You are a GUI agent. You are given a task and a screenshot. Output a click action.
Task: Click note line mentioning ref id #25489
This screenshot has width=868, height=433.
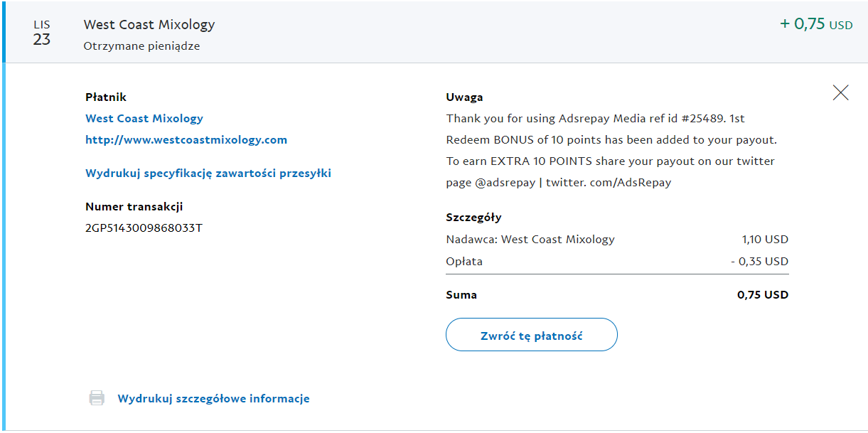pos(595,119)
